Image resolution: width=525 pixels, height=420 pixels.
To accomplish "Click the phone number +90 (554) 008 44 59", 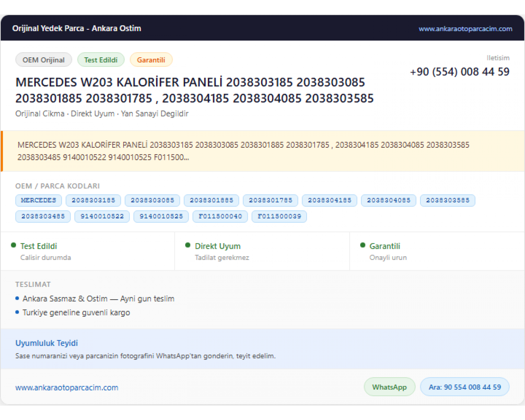I will pos(460,71).
